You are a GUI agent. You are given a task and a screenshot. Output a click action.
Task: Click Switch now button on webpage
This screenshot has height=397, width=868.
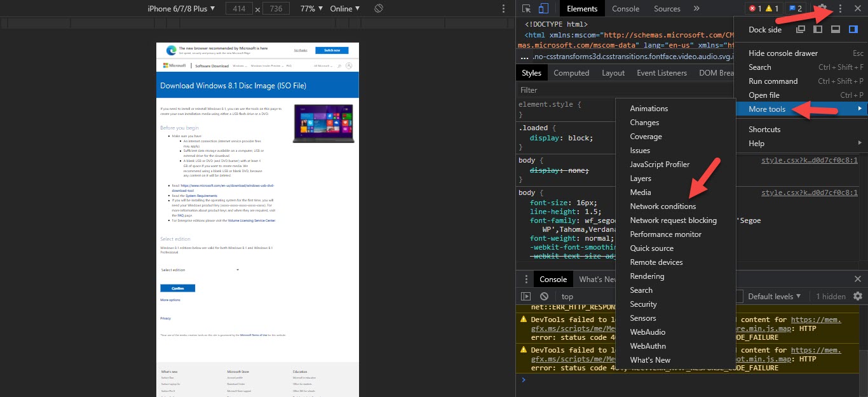[332, 50]
